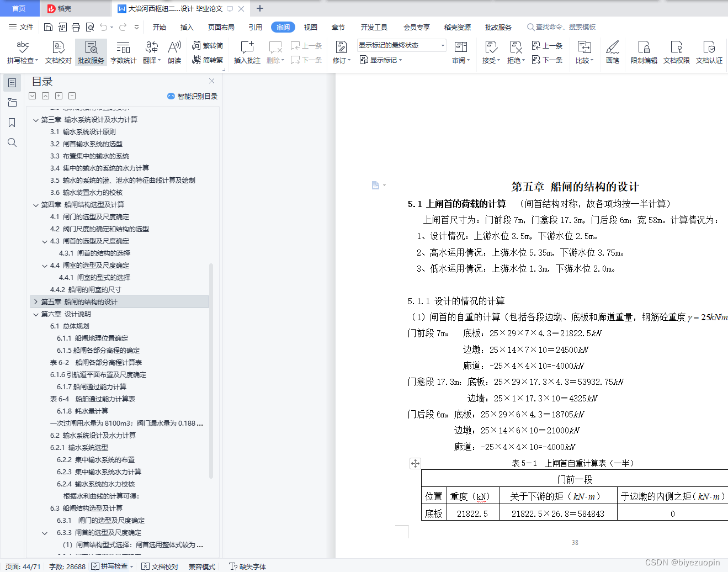Collapse 第四章 船闸结构选型及计算 node

36,205
